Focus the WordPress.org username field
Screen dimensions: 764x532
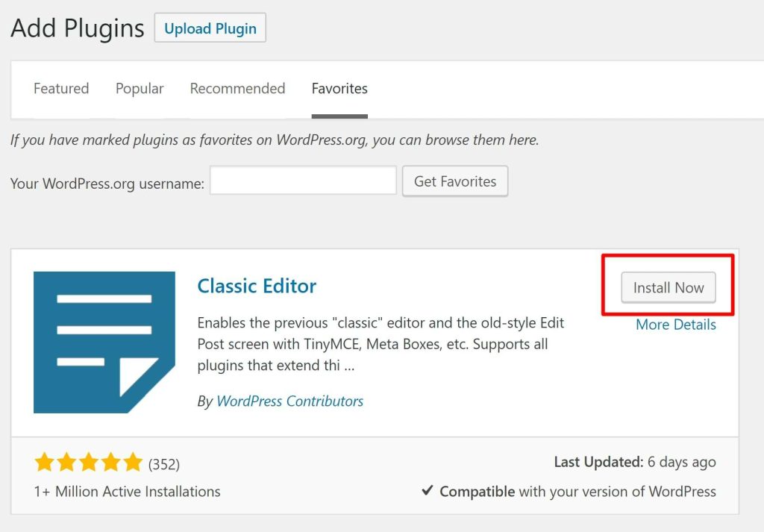[x=303, y=181]
